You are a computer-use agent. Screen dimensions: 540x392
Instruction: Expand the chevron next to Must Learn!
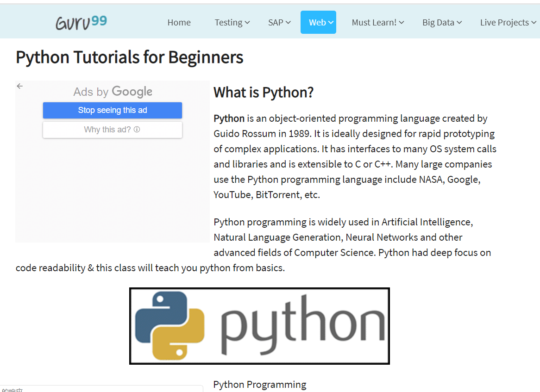pos(402,22)
